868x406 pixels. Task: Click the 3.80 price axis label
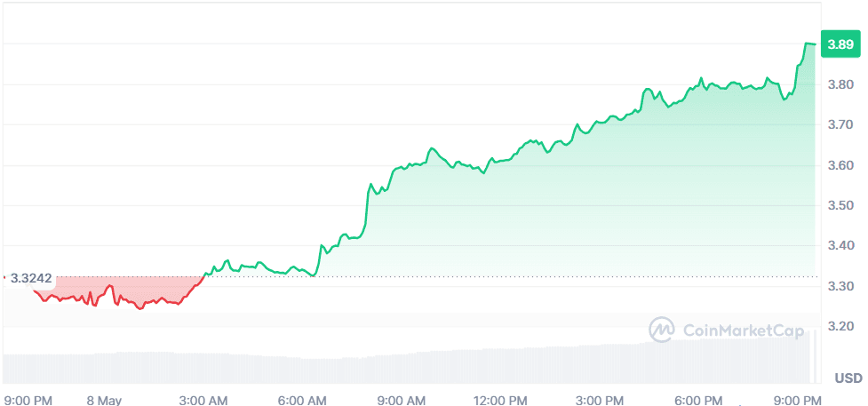[840, 84]
